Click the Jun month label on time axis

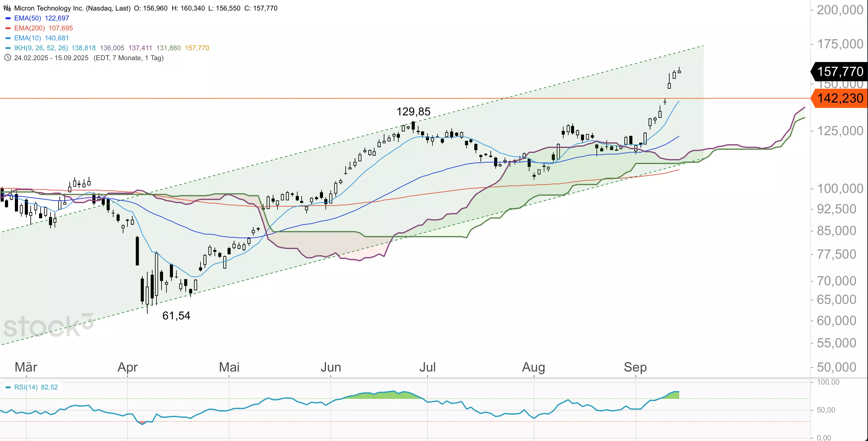pos(331,367)
